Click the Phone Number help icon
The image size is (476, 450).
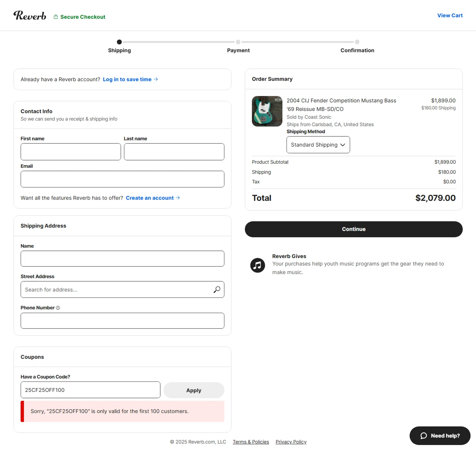(58, 308)
